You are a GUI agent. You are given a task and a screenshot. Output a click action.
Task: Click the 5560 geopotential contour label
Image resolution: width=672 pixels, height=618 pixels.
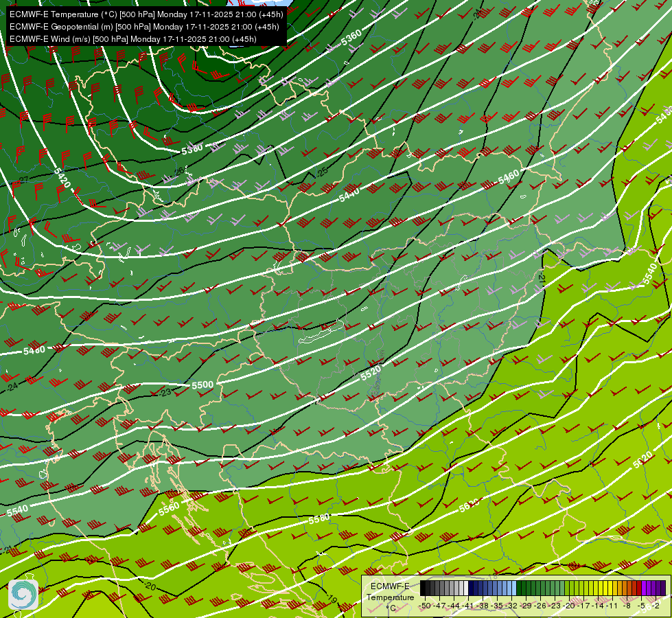[x=169, y=508]
